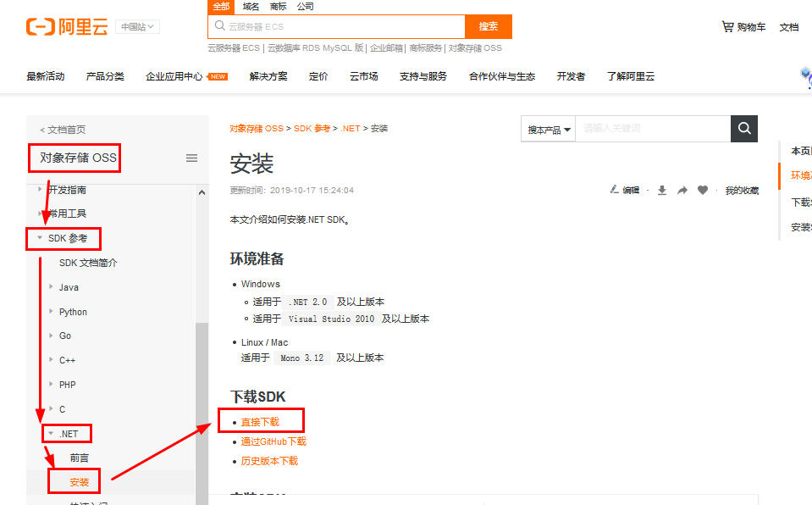Click the 商标服务 suggestion link
Screen dimensions: 812x505
pyautogui.click(x=426, y=48)
